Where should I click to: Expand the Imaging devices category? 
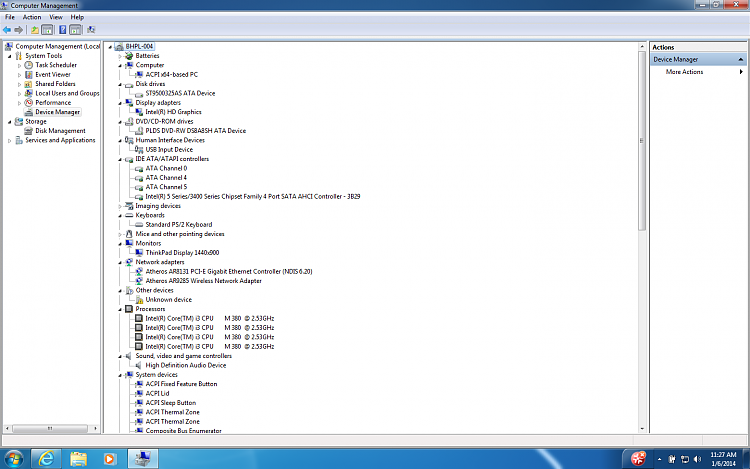120,206
